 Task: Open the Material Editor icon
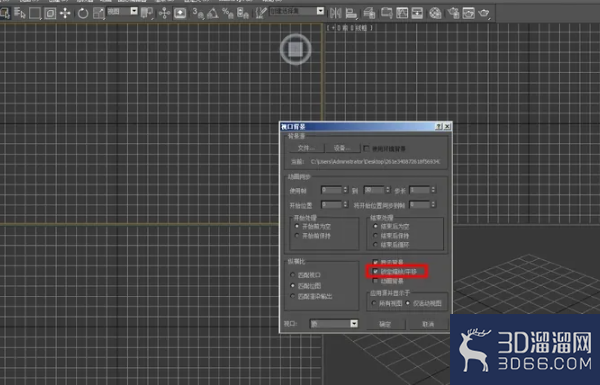[435, 13]
